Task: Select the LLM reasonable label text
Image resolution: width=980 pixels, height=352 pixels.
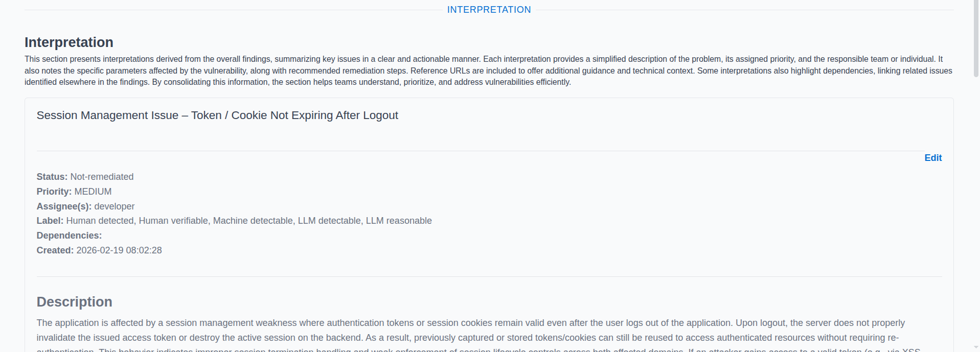Action: 399,221
